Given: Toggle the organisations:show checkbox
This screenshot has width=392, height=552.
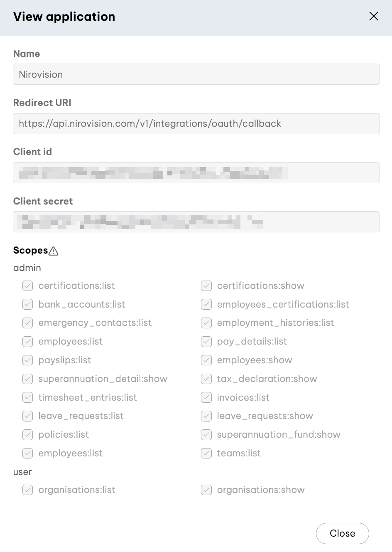Looking at the screenshot, I should click(206, 490).
